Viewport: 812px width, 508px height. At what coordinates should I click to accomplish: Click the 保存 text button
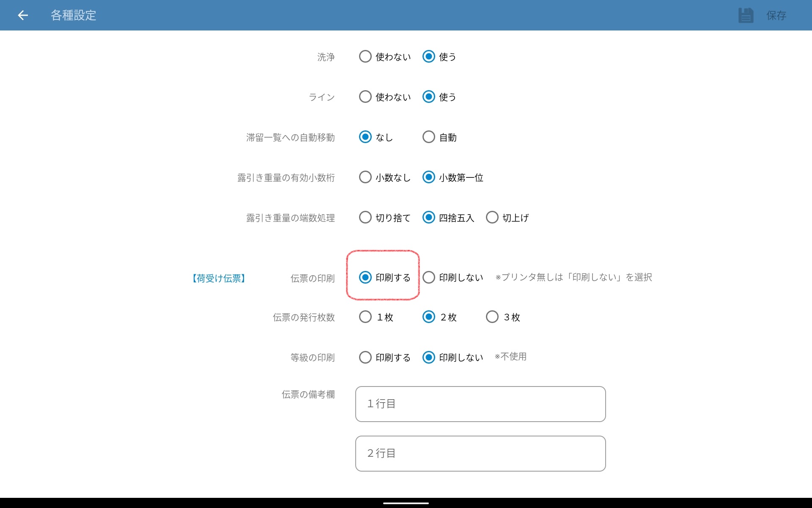coord(776,16)
